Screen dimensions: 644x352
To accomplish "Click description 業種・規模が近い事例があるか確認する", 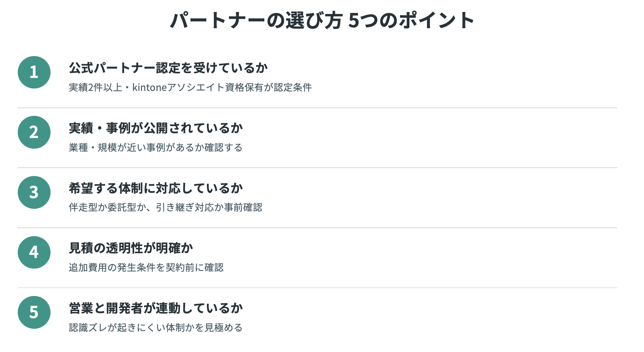I will (156, 148).
